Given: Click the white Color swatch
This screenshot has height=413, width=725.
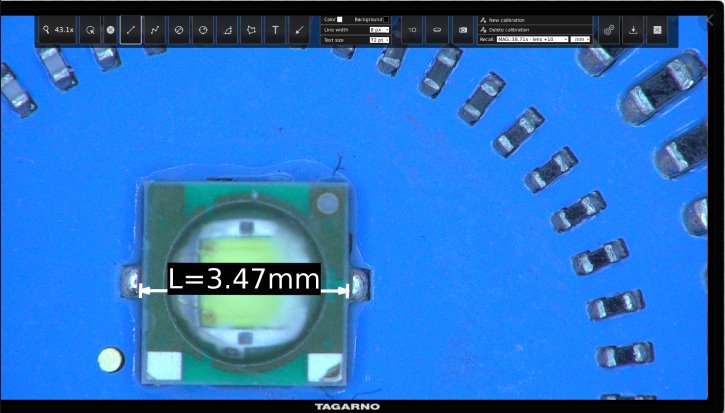Looking at the screenshot, I should coord(340,19).
